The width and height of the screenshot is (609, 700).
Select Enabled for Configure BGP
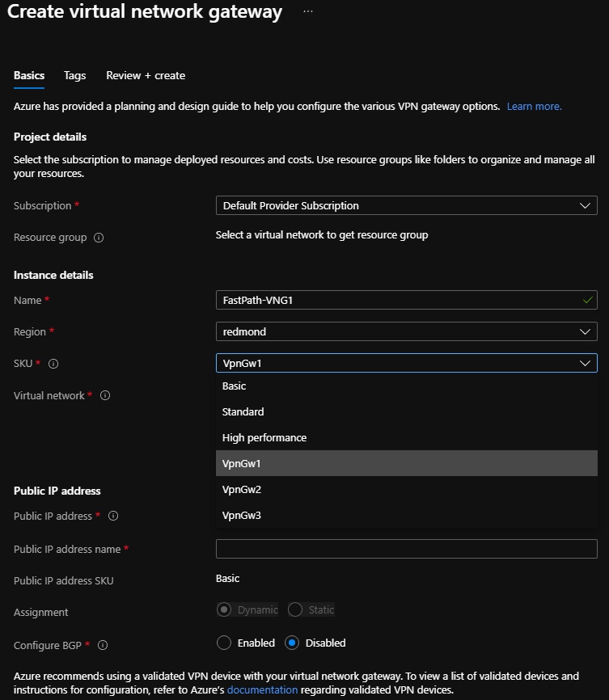pyautogui.click(x=223, y=643)
